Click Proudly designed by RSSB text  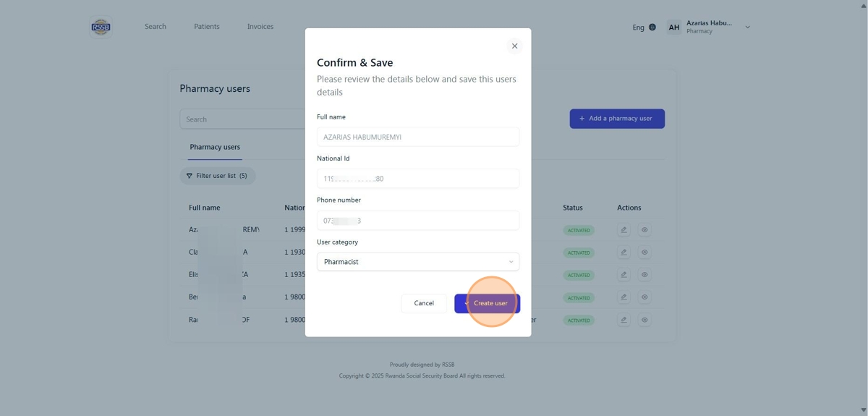[x=422, y=365]
